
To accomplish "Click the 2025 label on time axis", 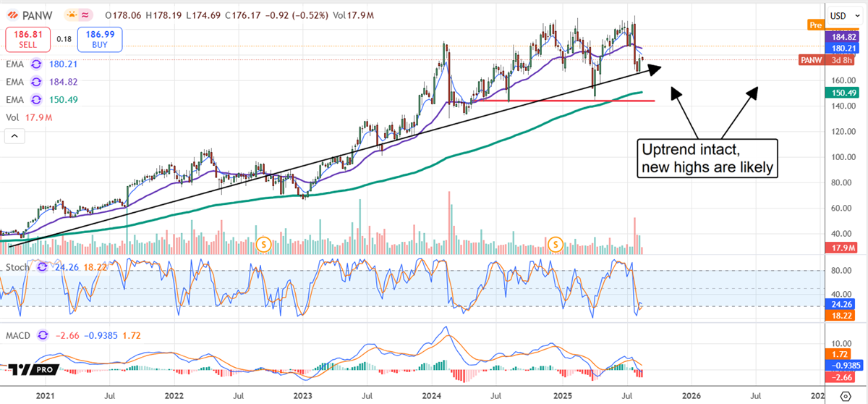I will click(x=561, y=396).
